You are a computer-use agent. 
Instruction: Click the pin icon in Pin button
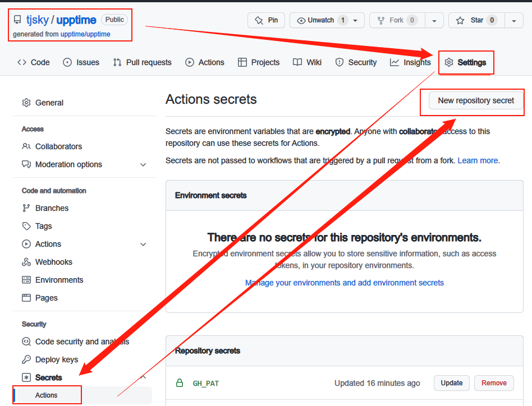[x=259, y=20]
